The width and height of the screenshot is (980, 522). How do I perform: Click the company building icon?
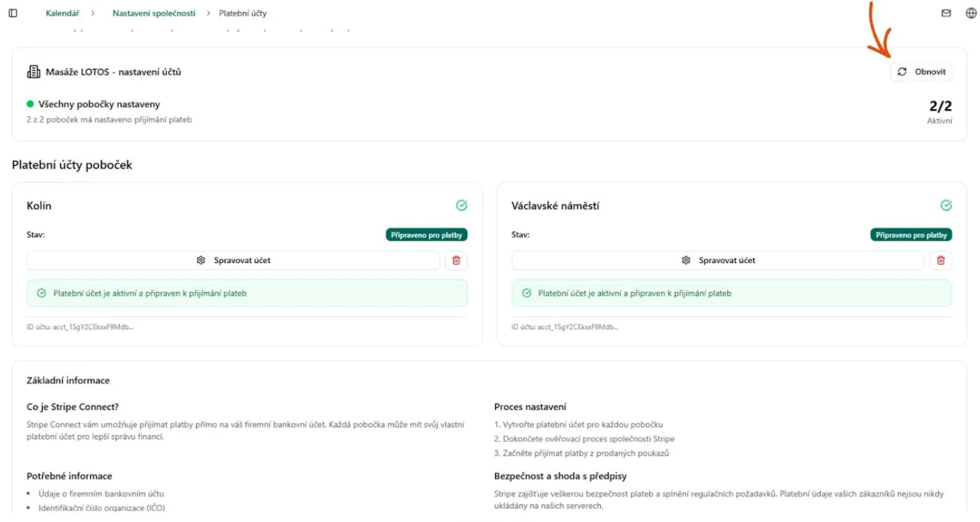33,72
